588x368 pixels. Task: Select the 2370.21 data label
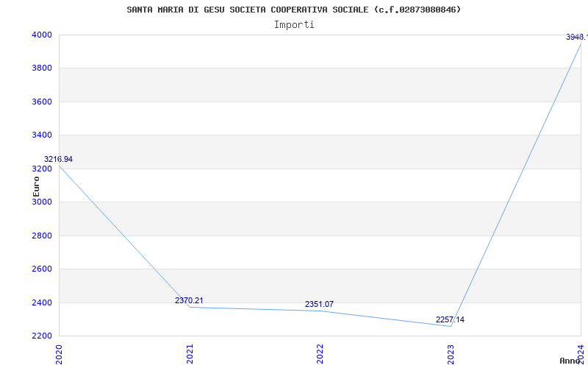pyautogui.click(x=189, y=300)
